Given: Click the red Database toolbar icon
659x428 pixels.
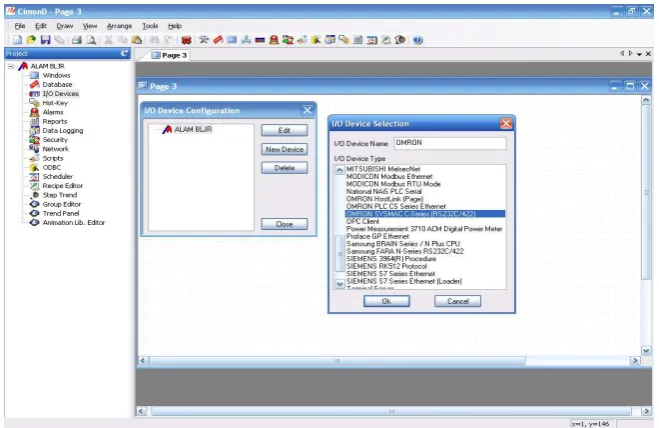Looking at the screenshot, I should [218, 40].
